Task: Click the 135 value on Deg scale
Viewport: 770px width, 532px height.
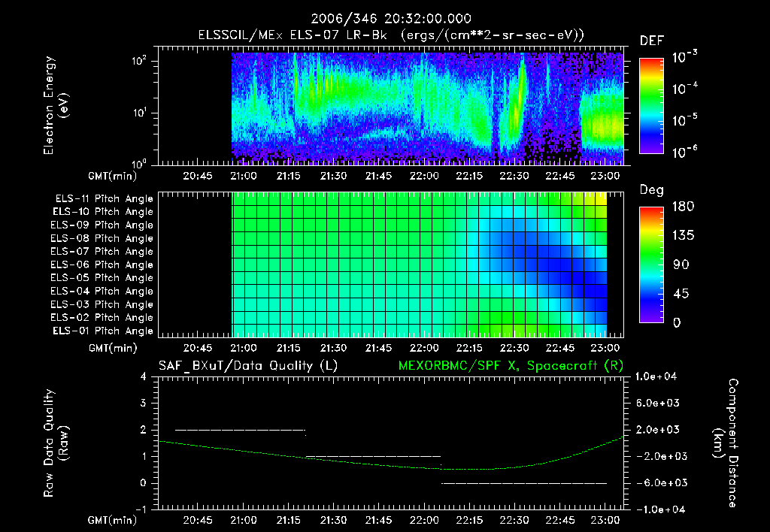Action: [x=684, y=236]
